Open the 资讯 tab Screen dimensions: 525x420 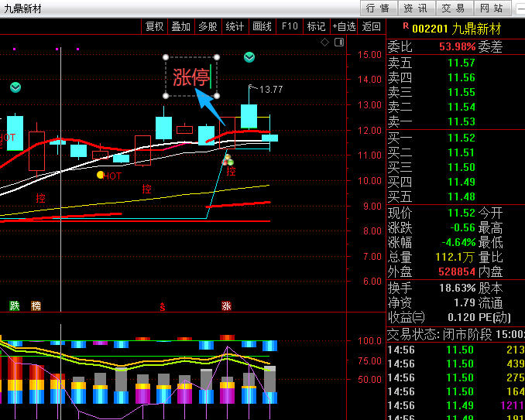[x=416, y=9]
